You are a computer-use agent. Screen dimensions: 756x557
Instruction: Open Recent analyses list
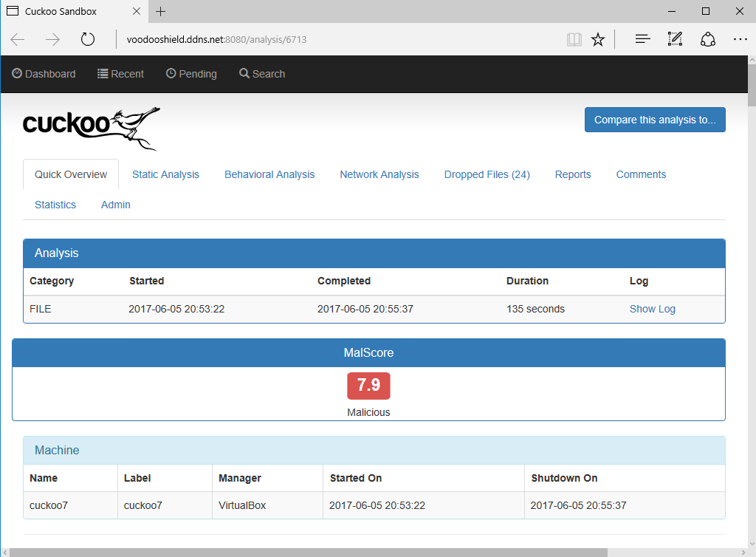[120, 74]
